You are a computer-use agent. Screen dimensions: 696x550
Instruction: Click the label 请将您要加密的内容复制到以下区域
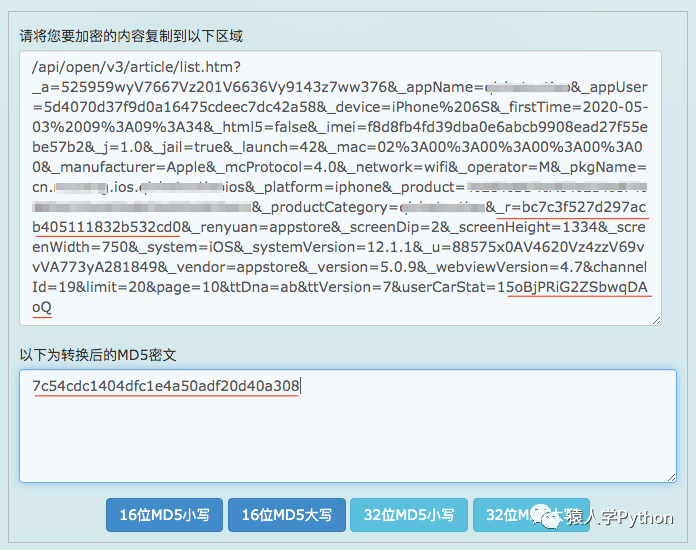click(131, 36)
